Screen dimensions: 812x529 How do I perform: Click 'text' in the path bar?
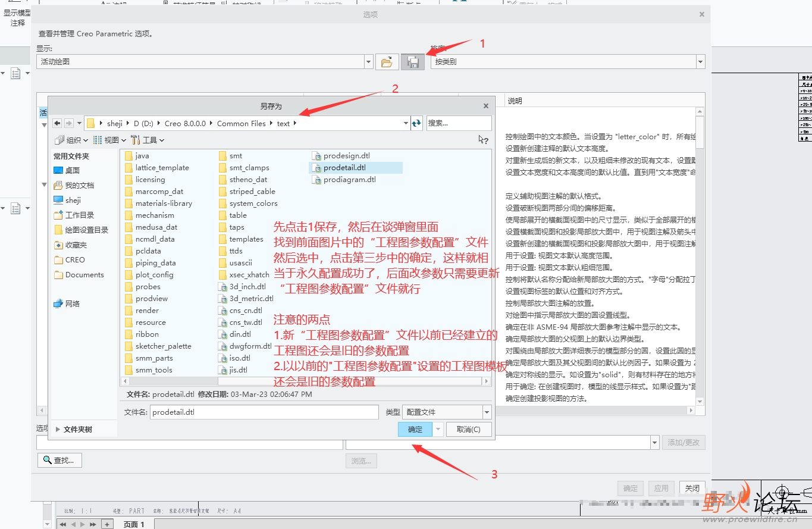point(283,123)
